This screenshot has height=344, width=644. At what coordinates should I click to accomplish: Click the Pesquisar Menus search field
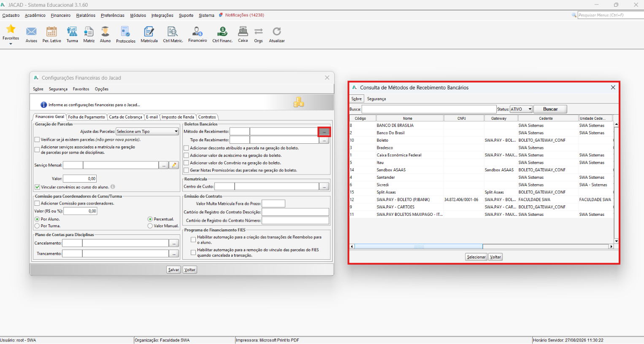point(611,15)
